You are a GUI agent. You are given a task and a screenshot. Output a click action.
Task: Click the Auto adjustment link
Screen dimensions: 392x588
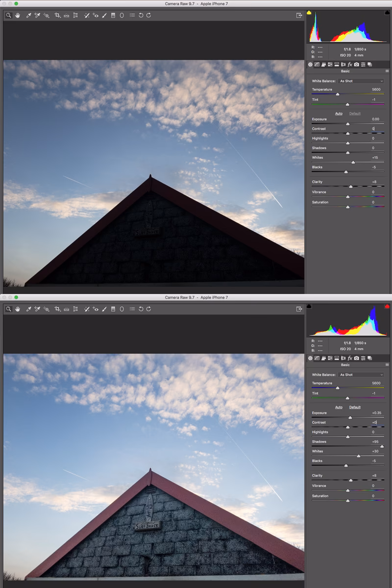point(339,113)
